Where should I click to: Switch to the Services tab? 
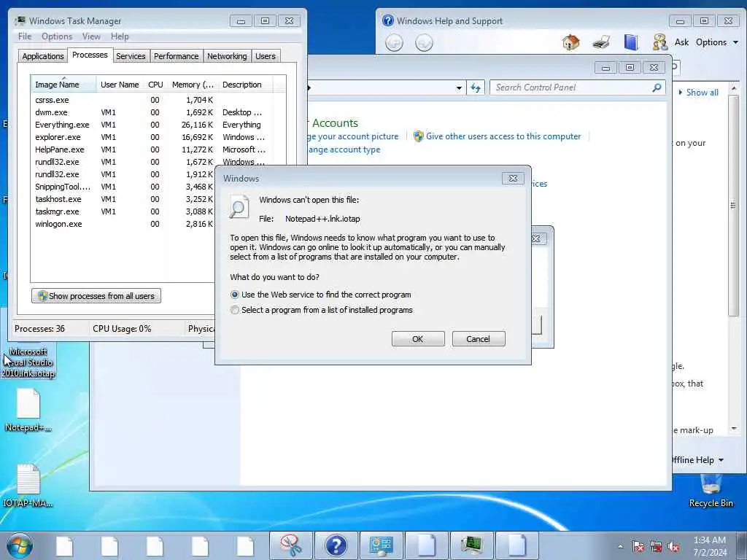[131, 56]
